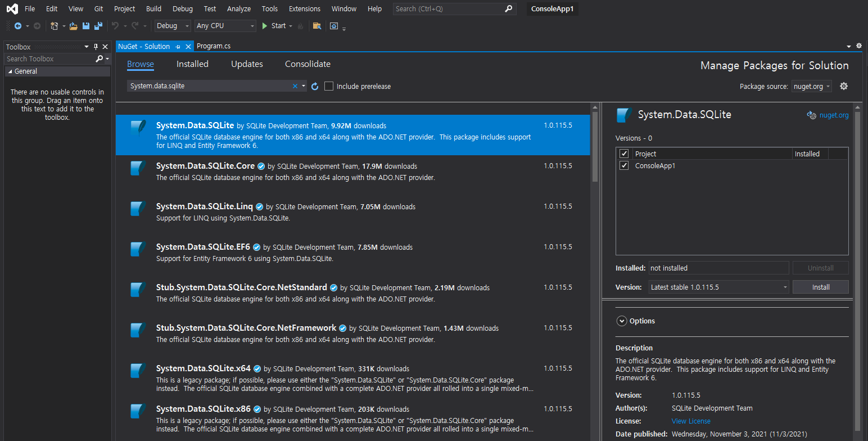This screenshot has height=441, width=868.
Task: Collapse the General group in Toolbox
Action: coord(10,71)
